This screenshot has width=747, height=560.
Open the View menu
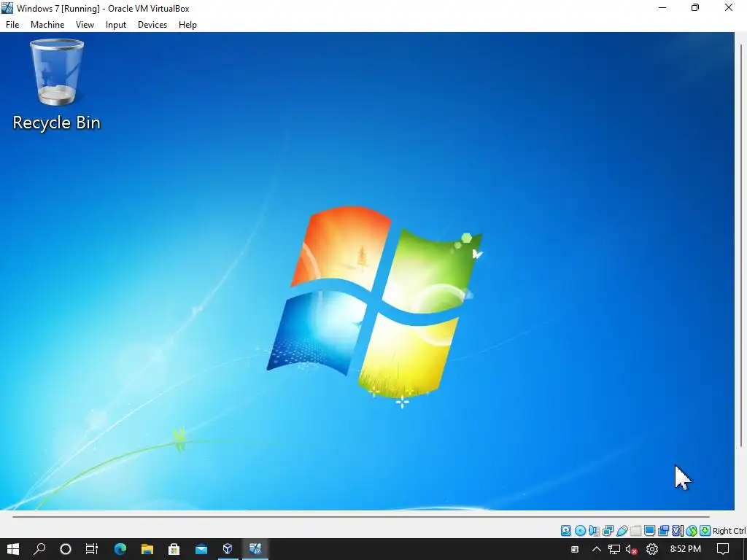(x=85, y=25)
